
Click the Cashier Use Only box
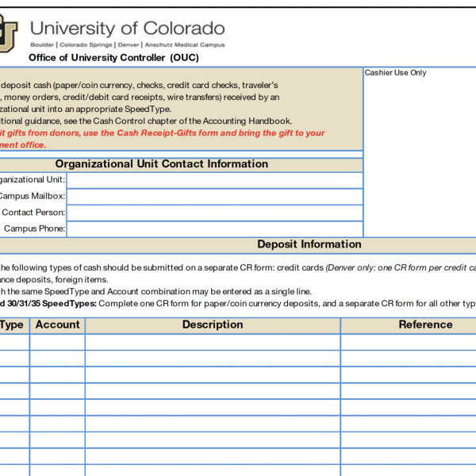pyautogui.click(x=420, y=152)
